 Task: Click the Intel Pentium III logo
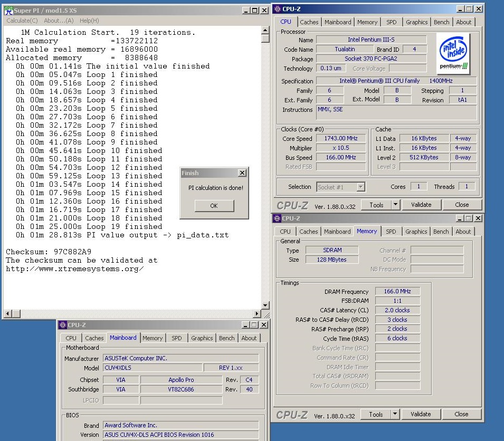click(x=453, y=53)
